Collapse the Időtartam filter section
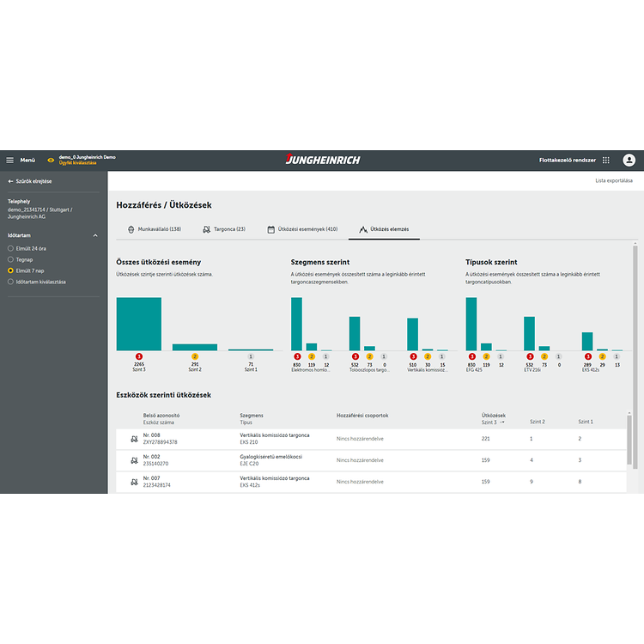 click(x=95, y=234)
